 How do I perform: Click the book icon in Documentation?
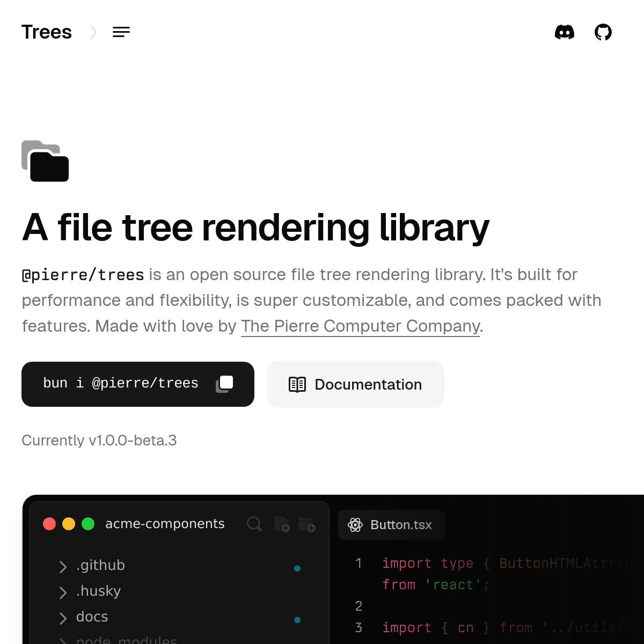click(297, 384)
